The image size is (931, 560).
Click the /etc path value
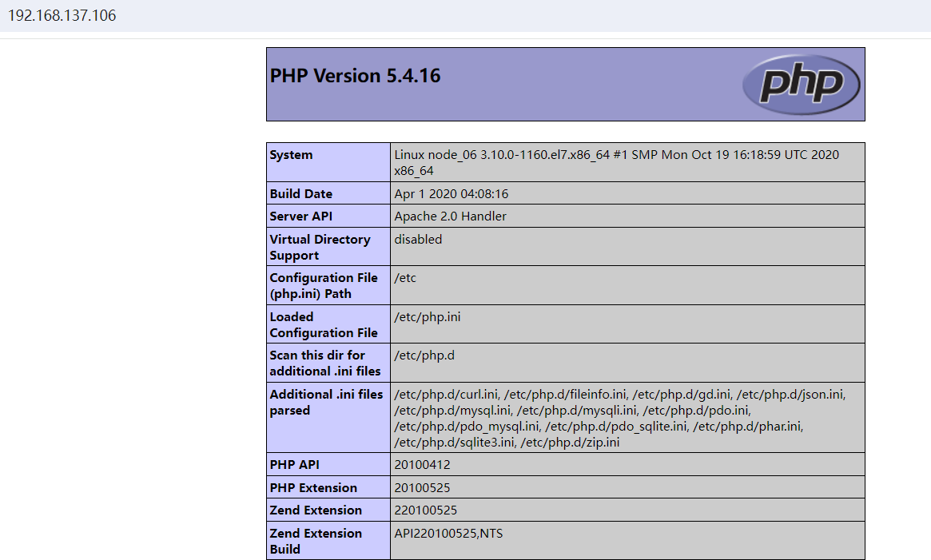pyautogui.click(x=405, y=278)
